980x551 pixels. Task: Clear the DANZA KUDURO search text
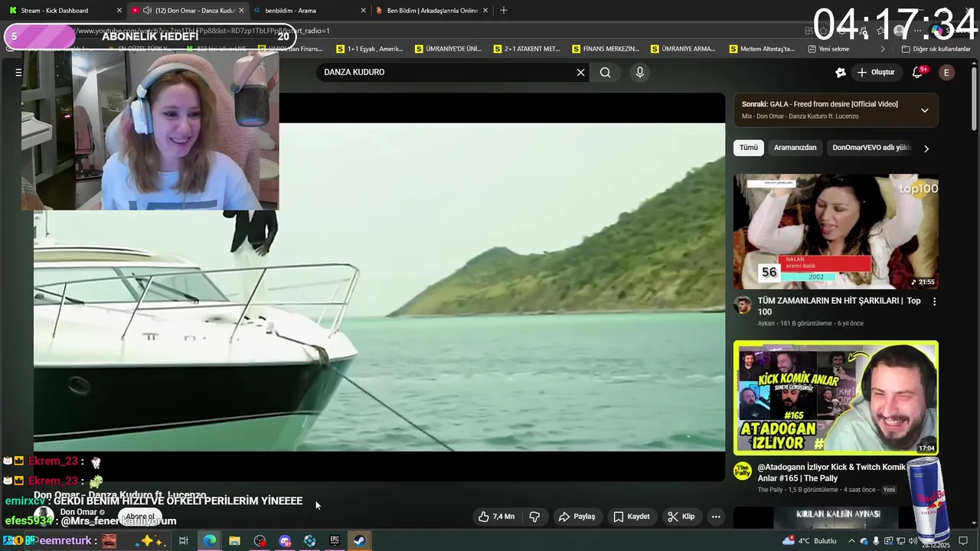(x=580, y=73)
